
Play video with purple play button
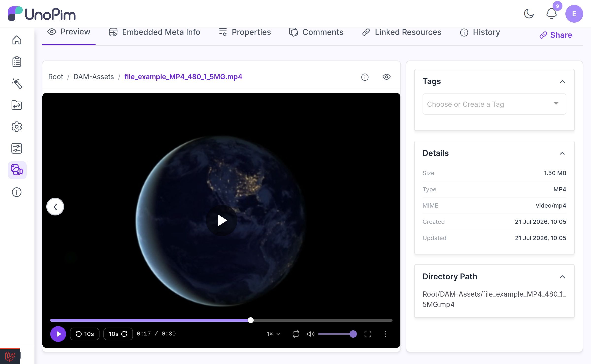point(58,334)
